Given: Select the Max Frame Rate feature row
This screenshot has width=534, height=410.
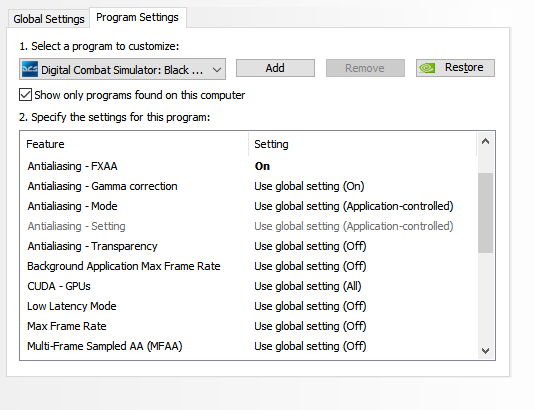Looking at the screenshot, I should 67,326.
